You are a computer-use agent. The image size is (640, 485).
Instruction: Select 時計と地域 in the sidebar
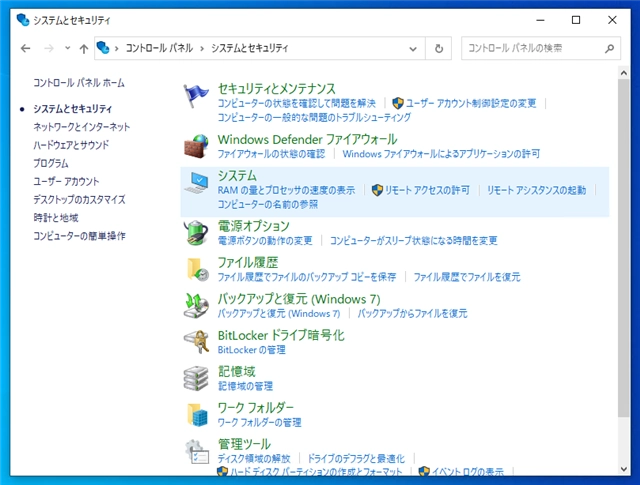click(56, 218)
